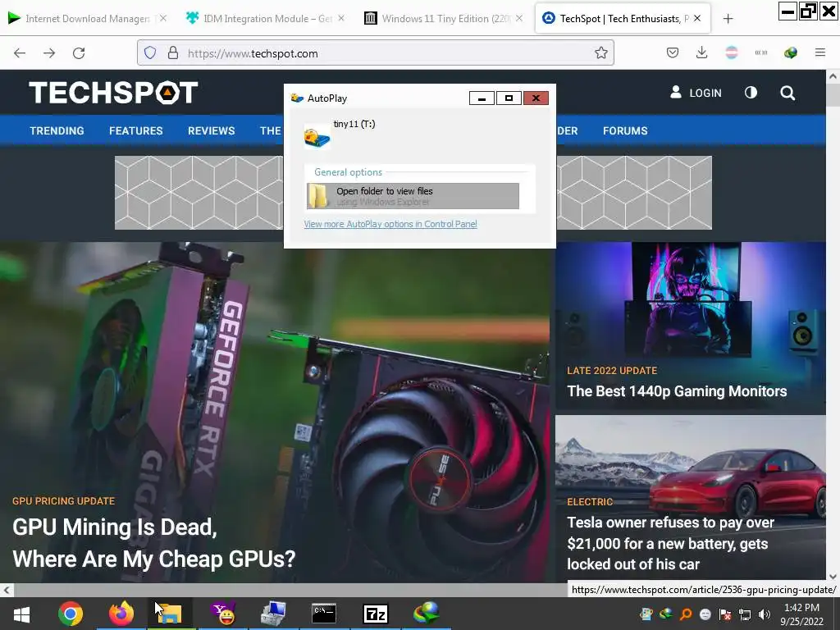The image size is (840, 630).
Task: Bookmark this page with the star
Action: point(601,53)
